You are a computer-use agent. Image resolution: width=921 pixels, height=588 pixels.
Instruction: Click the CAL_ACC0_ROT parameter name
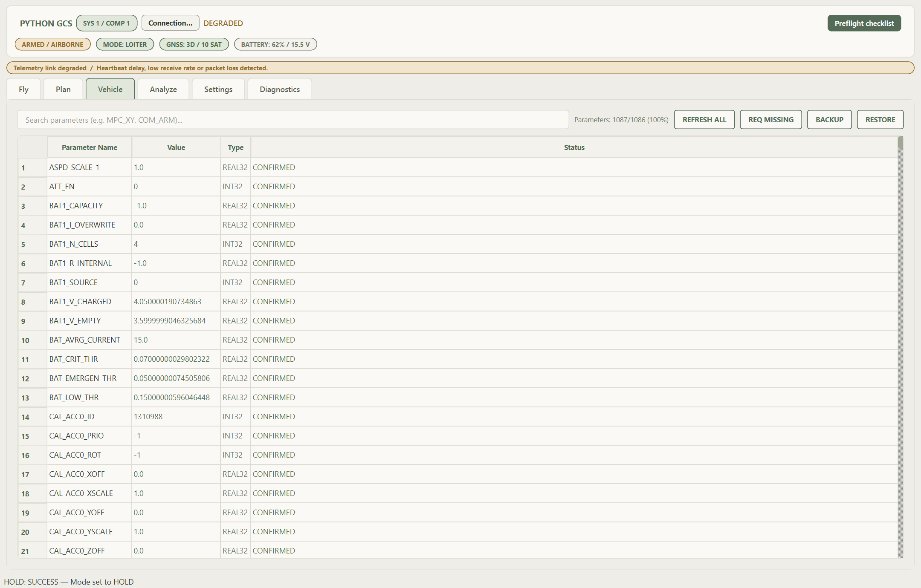pos(75,455)
